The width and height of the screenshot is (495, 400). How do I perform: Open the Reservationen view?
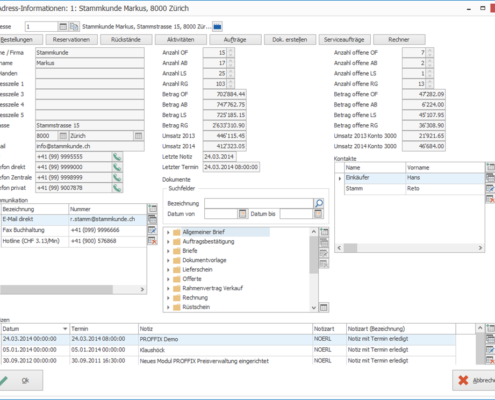point(71,39)
